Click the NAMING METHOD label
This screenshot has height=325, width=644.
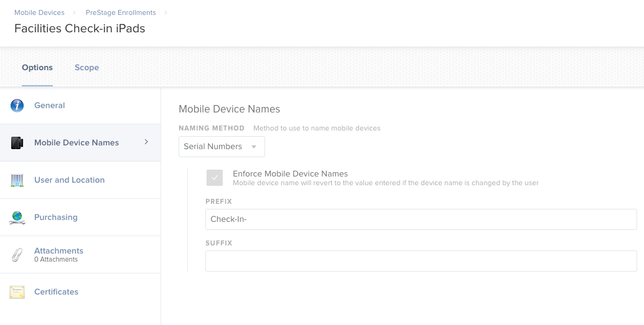click(x=212, y=129)
